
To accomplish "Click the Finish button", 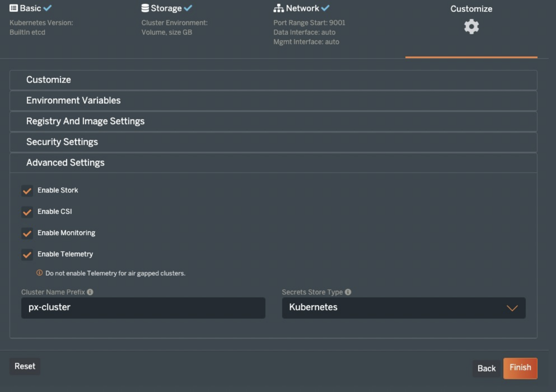I will click(520, 368).
